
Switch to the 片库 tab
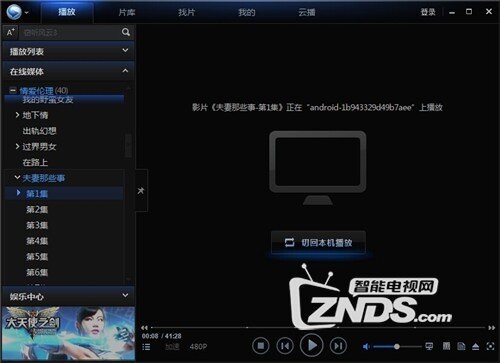[x=127, y=13]
